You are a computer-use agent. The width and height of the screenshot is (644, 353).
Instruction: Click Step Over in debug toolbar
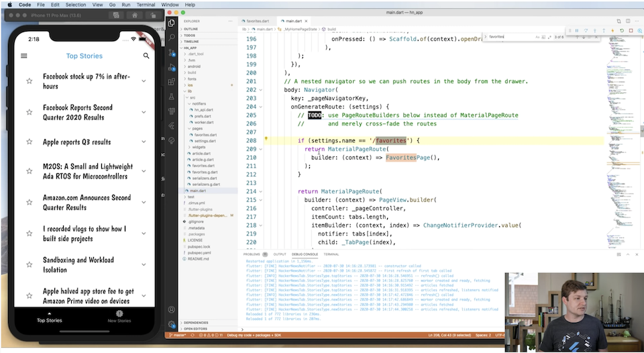586,30
